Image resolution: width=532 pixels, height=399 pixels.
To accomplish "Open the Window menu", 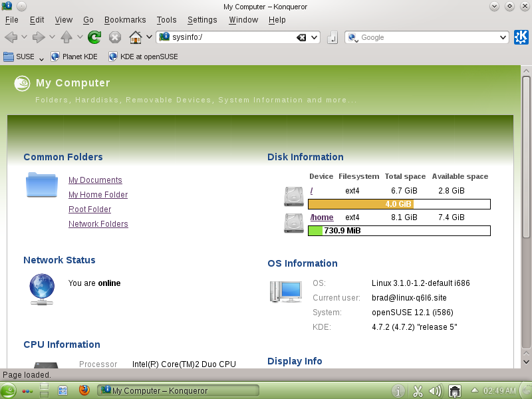I will click(243, 20).
